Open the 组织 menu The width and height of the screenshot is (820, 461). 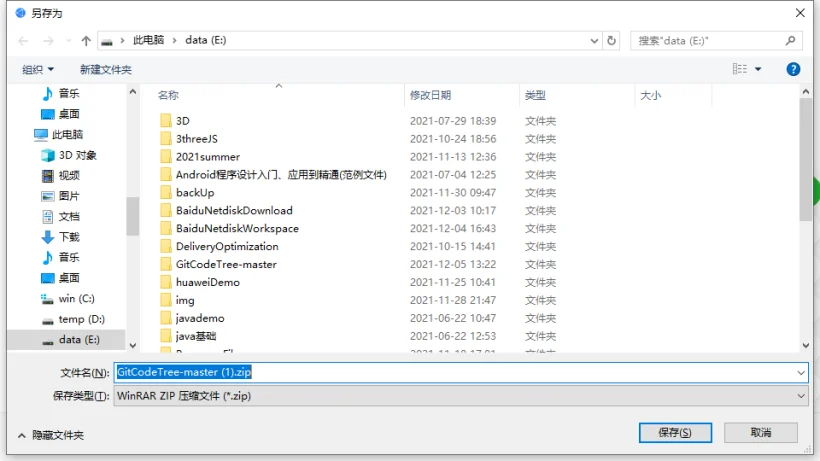coord(38,70)
